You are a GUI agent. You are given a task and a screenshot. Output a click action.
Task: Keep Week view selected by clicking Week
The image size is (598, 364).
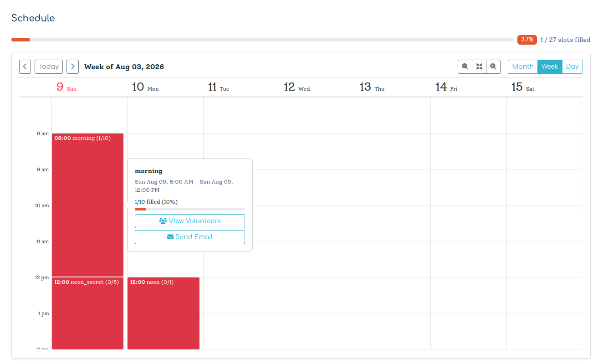pos(550,67)
